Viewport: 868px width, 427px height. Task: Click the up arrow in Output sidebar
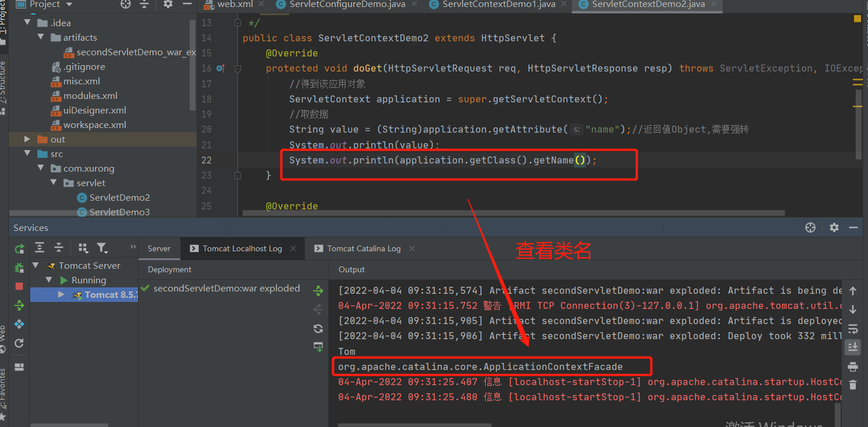[853, 291]
